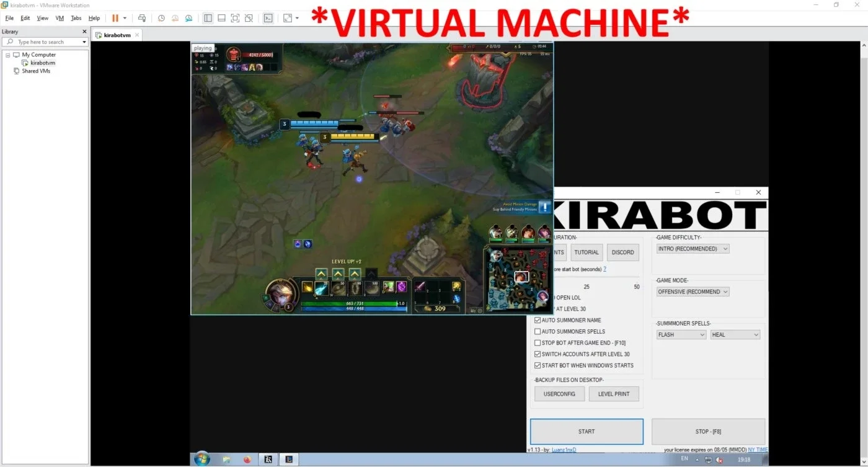Level up the E ability arrow
The width and height of the screenshot is (868, 467).
pyautogui.click(x=355, y=274)
